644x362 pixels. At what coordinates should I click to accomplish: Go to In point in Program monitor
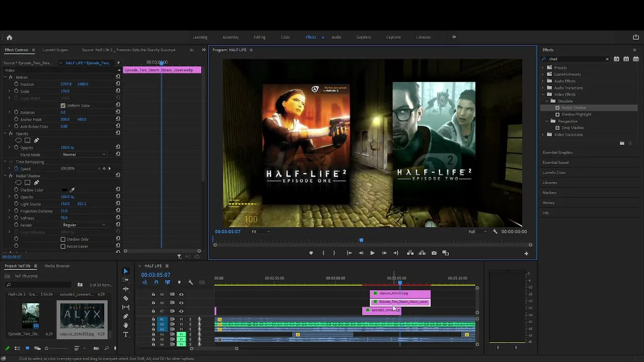[349, 253]
